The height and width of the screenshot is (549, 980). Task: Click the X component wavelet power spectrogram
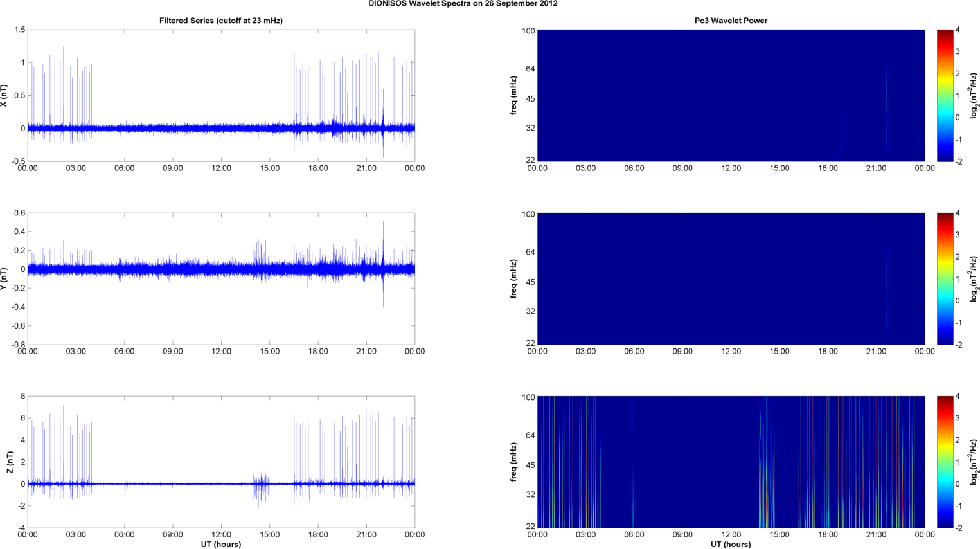[x=731, y=95]
